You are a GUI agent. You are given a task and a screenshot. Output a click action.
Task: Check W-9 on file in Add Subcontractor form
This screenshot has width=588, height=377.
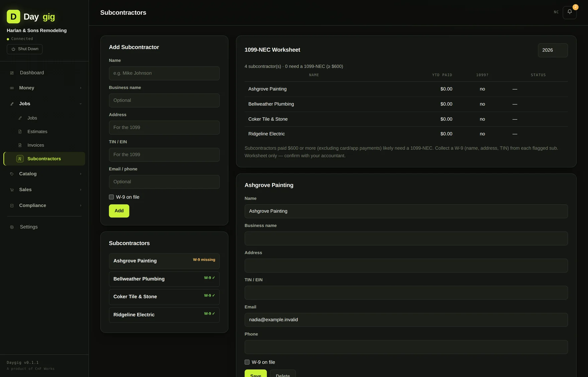coord(111,197)
